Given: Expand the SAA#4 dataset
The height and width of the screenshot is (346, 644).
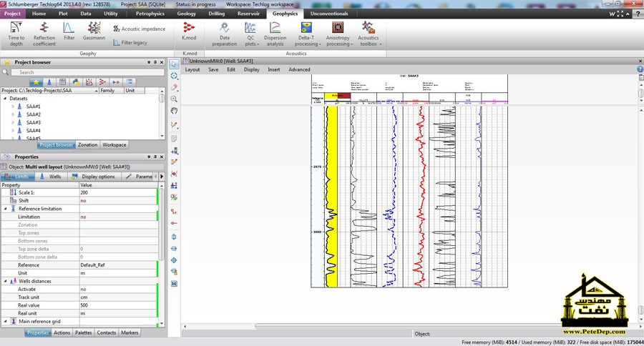Looking at the screenshot, I should 13,131.
